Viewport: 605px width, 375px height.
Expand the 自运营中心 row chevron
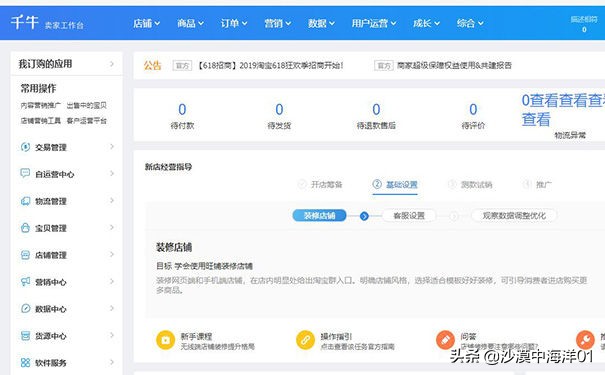(112, 174)
